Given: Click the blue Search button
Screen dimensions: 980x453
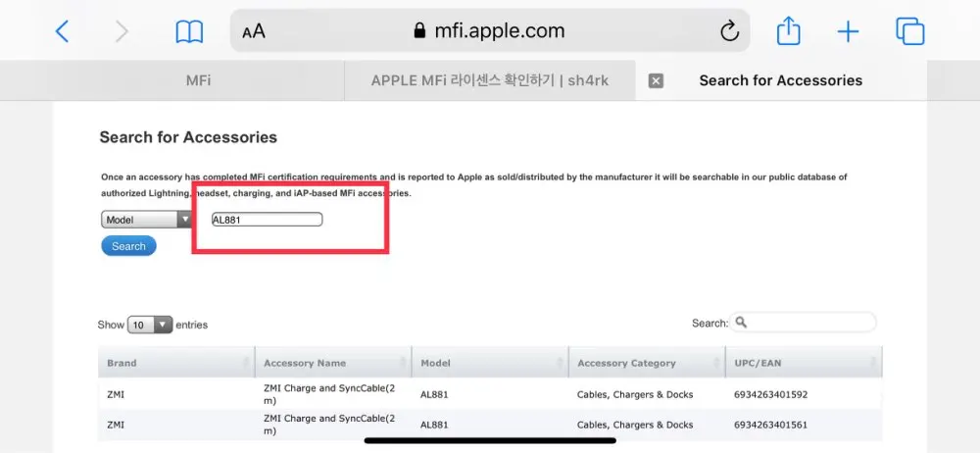Looking at the screenshot, I should (x=128, y=246).
